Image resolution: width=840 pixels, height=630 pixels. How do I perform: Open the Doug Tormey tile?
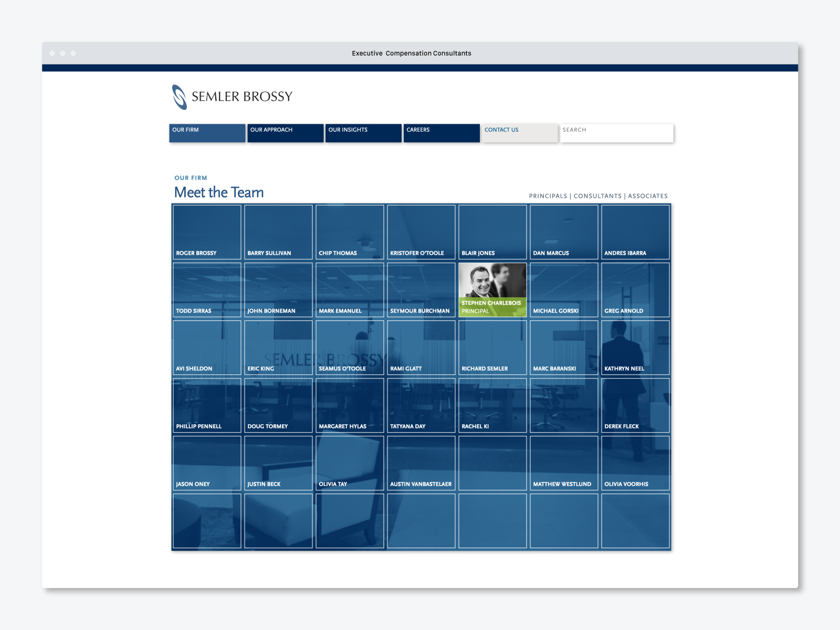coord(278,405)
